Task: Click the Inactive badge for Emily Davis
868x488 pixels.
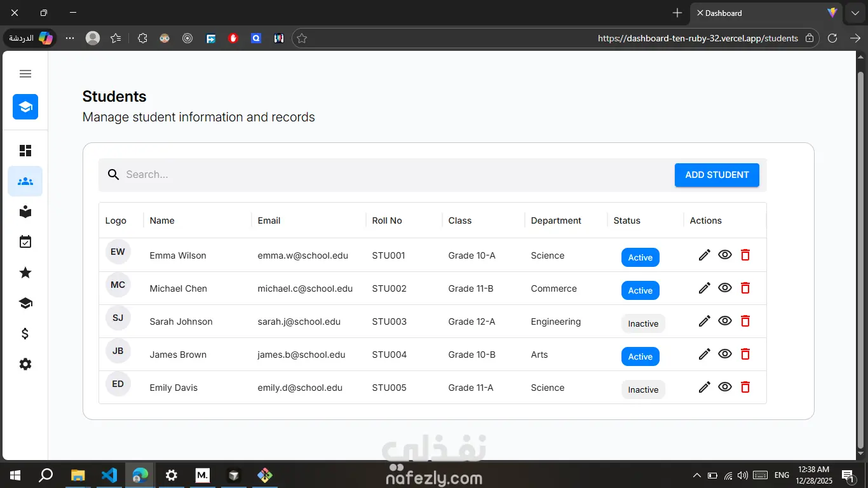Action: pyautogui.click(x=643, y=390)
